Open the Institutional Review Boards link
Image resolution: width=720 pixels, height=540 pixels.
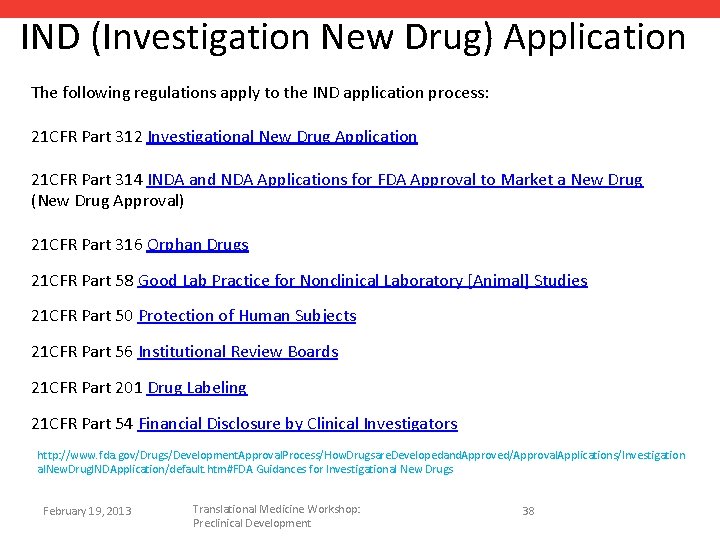pos(238,352)
